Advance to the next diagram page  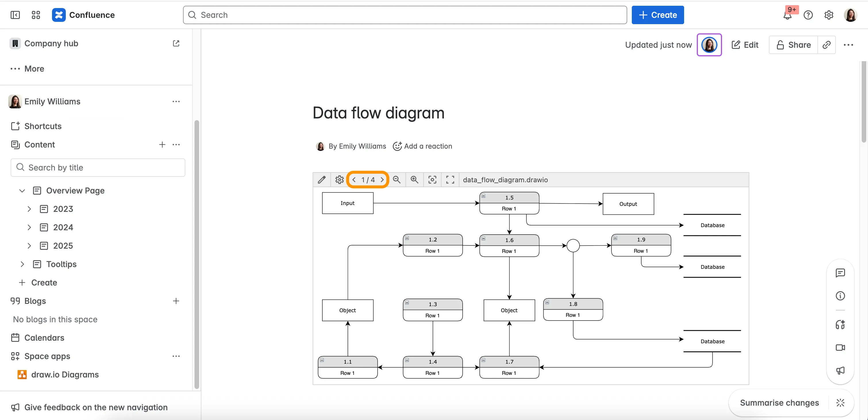(x=382, y=180)
